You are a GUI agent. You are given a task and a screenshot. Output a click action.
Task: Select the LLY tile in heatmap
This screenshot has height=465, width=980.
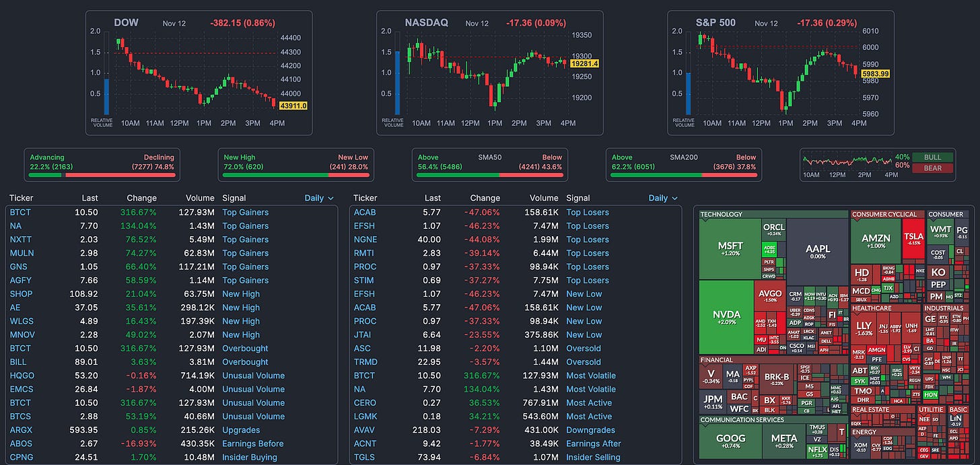(864, 328)
